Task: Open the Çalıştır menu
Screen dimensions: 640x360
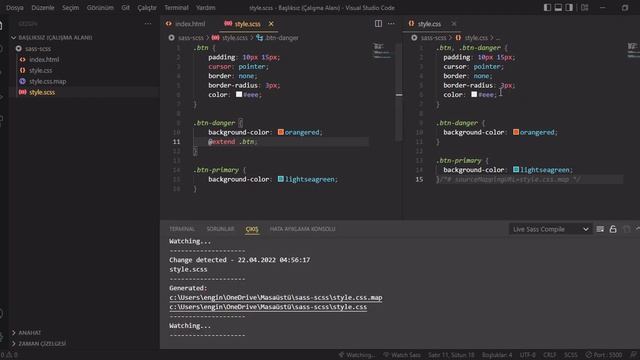Action: (x=147, y=7)
